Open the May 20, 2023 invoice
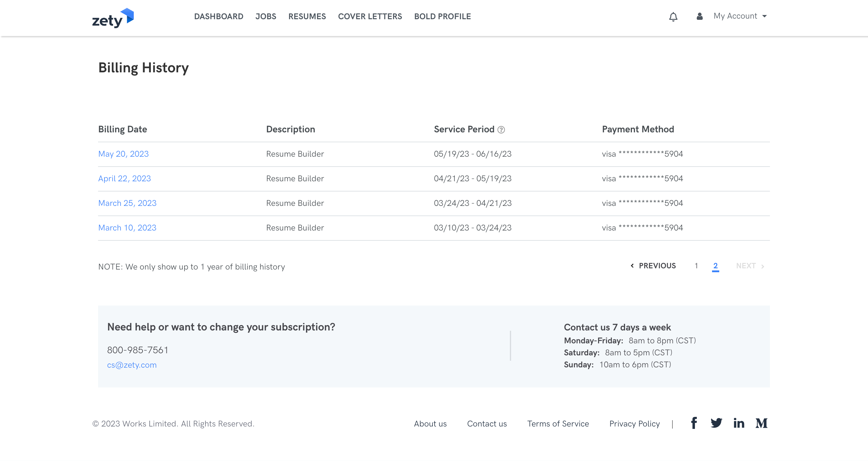Screen dimensions: 868x461 [x=123, y=154]
